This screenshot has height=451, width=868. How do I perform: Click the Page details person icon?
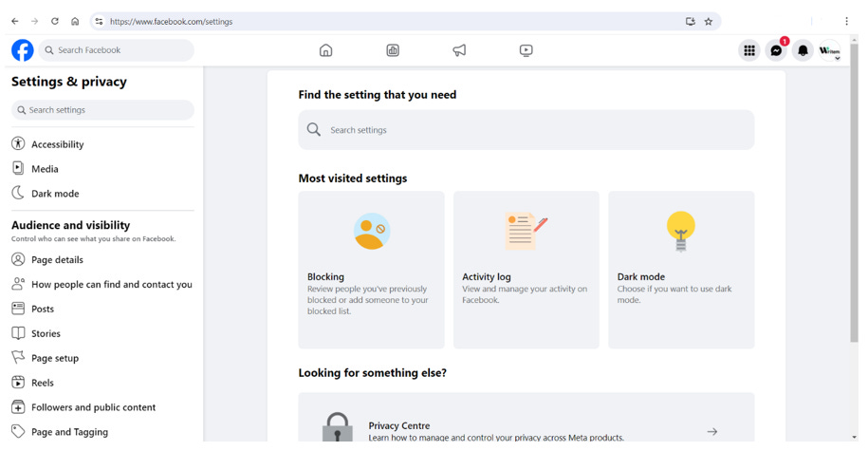(x=18, y=259)
